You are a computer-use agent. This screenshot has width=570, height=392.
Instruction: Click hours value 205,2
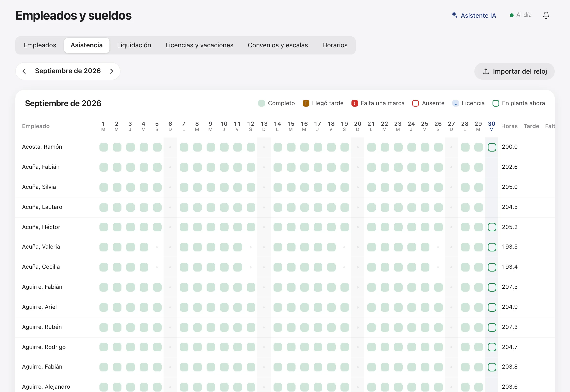[510, 227]
